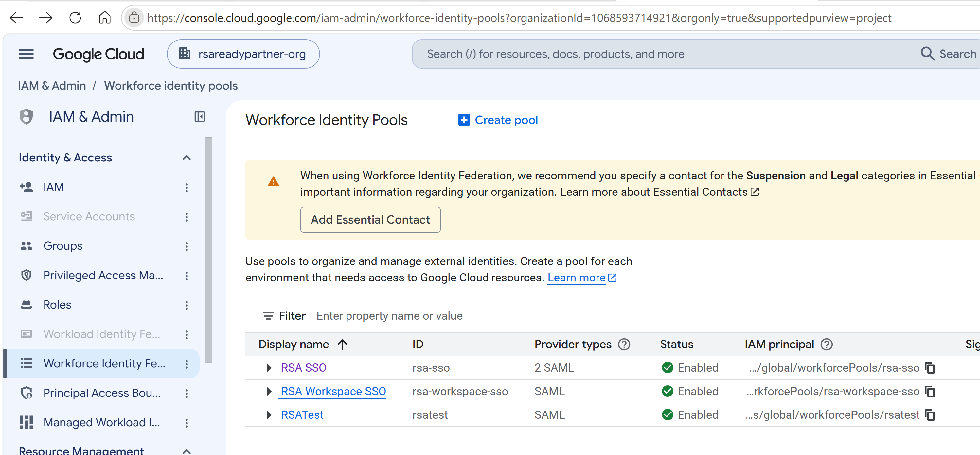Open browser home page icon
Screen dimensions: 980x455
click(x=105, y=18)
